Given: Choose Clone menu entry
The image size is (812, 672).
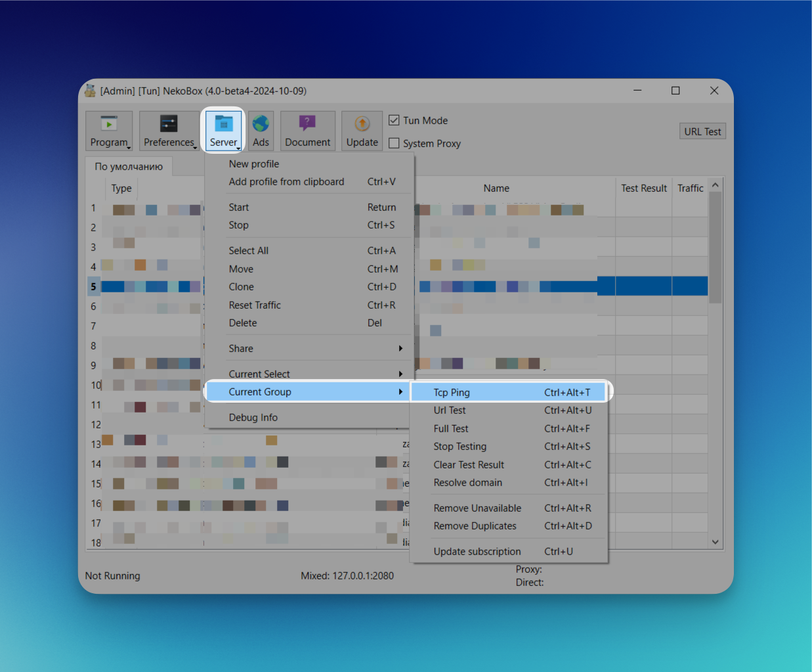Looking at the screenshot, I should (x=309, y=286).
